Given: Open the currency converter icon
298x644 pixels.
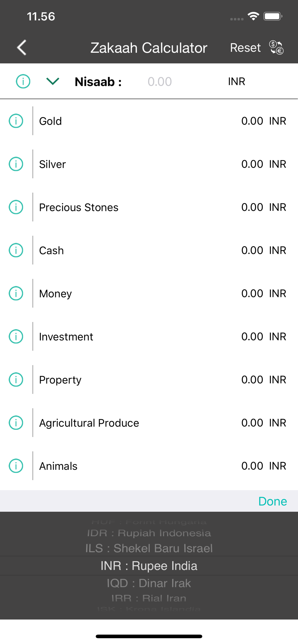Looking at the screenshot, I should 276,48.
